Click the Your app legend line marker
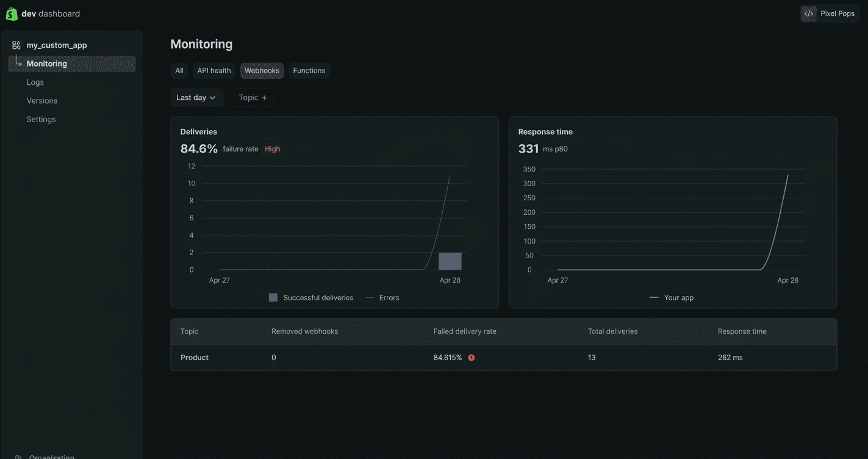Image resolution: width=868 pixels, height=459 pixels. point(654,298)
